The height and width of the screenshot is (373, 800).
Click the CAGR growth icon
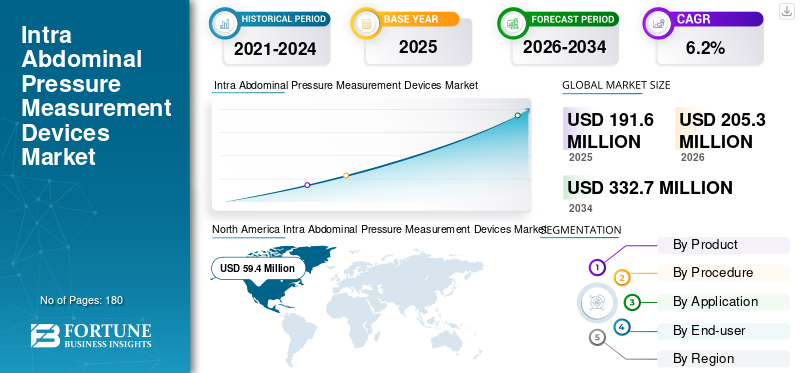[657, 23]
